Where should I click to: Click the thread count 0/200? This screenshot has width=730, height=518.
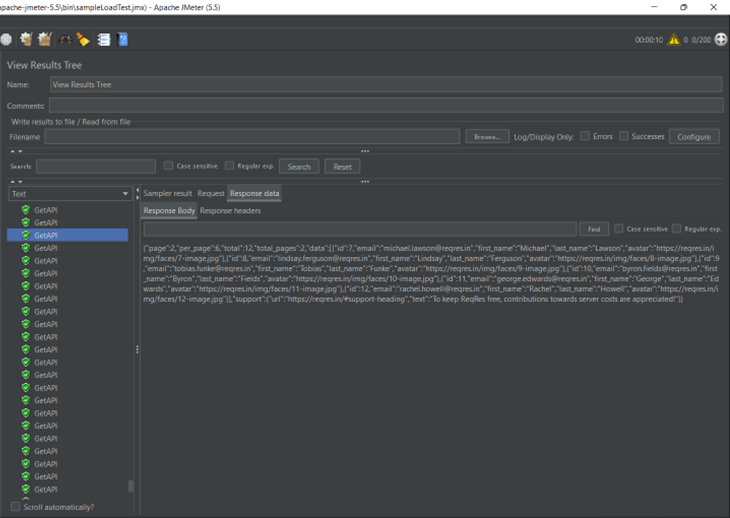click(701, 40)
